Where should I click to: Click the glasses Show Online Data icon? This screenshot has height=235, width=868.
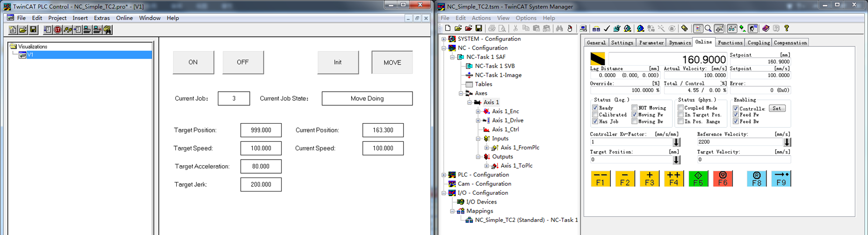(x=732, y=29)
